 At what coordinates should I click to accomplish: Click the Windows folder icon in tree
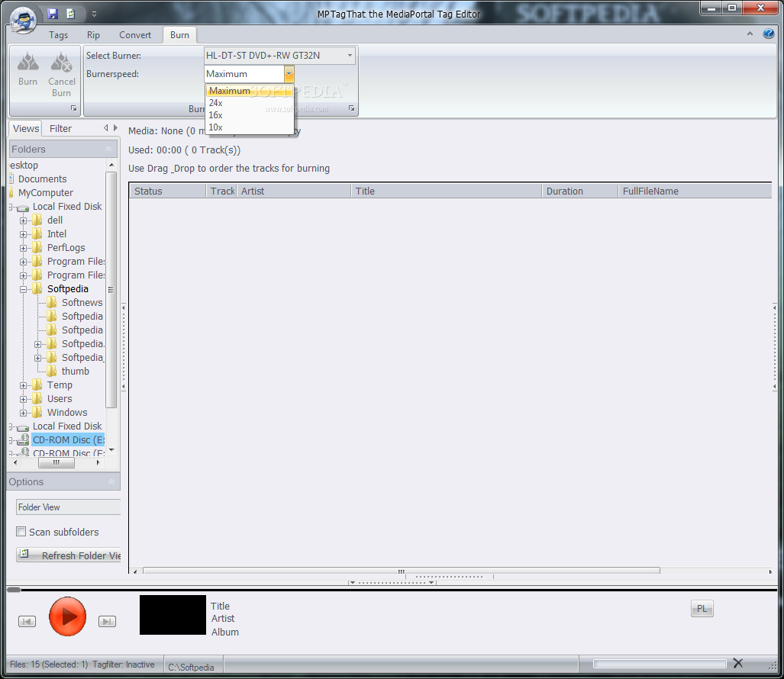click(x=37, y=412)
